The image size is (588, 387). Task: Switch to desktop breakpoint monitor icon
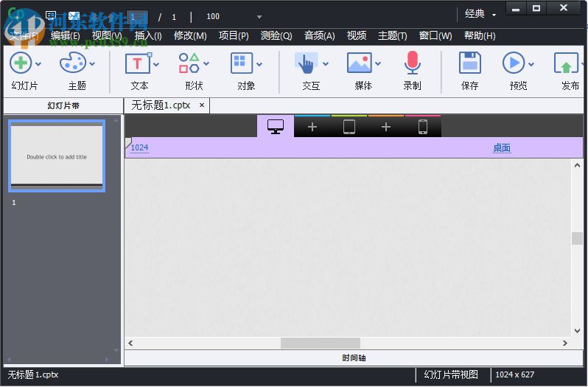coord(276,126)
